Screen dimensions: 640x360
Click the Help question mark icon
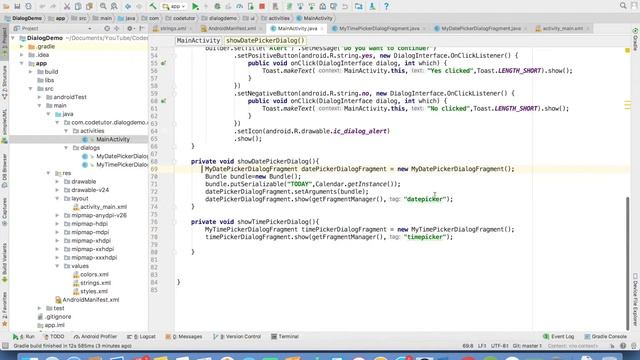click(x=386, y=6)
